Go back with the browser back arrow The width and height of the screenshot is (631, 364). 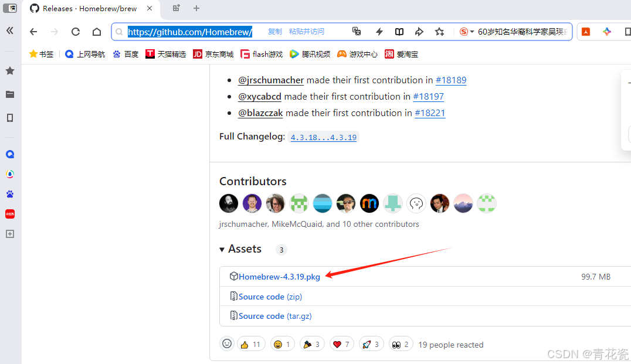point(33,32)
